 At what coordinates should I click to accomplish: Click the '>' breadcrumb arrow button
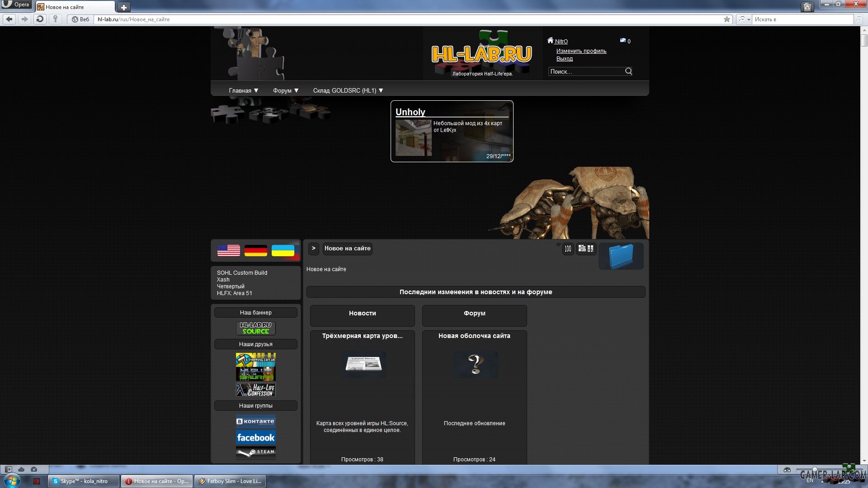pos(314,249)
